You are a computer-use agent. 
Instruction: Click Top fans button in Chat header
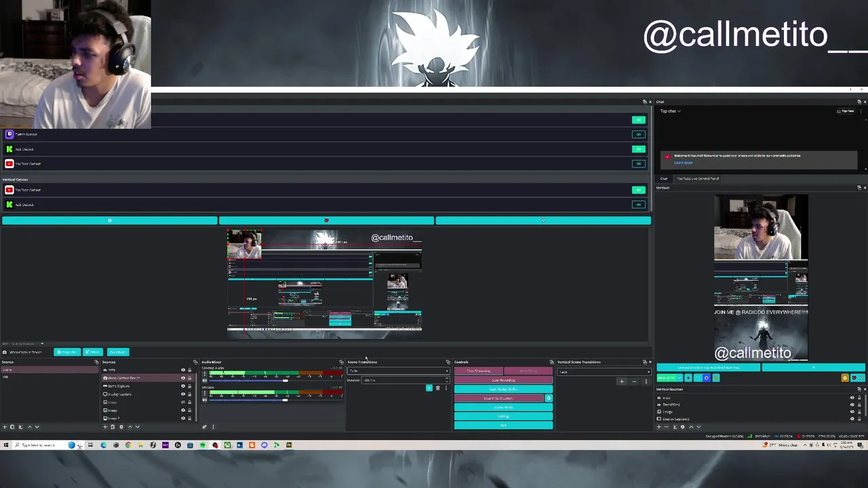[x=846, y=111]
